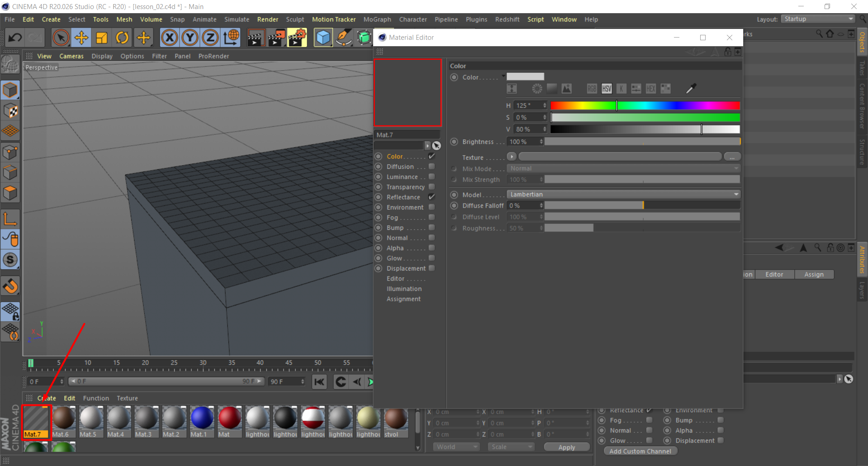Select the Scale tool
Image resolution: width=868 pixels, height=466 pixels.
click(102, 38)
